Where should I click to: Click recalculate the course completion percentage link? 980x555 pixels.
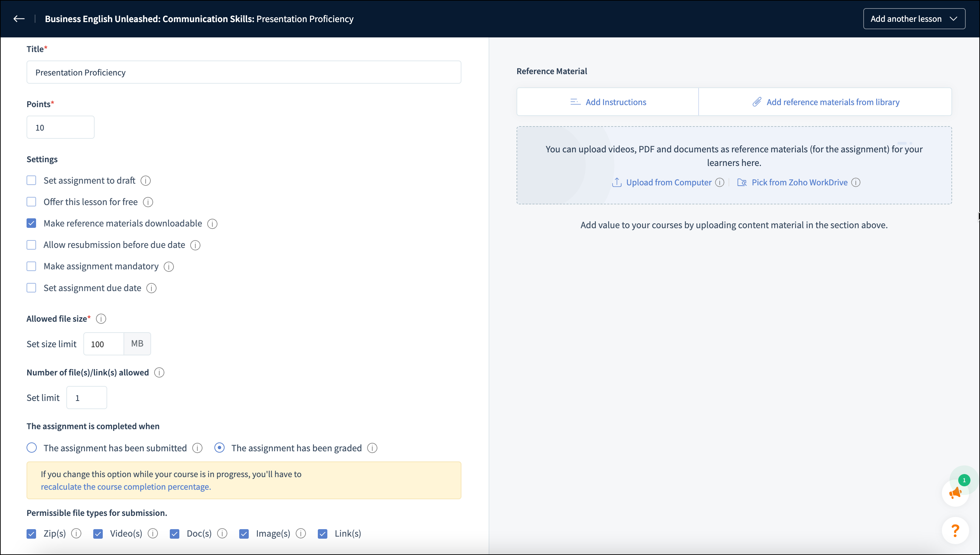coord(126,487)
